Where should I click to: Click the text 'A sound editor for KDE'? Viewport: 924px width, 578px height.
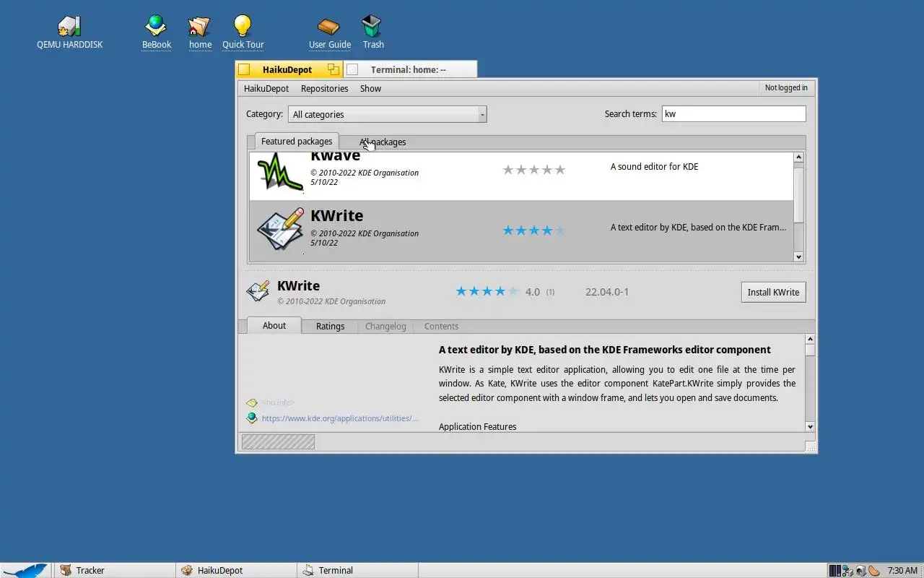(654, 166)
